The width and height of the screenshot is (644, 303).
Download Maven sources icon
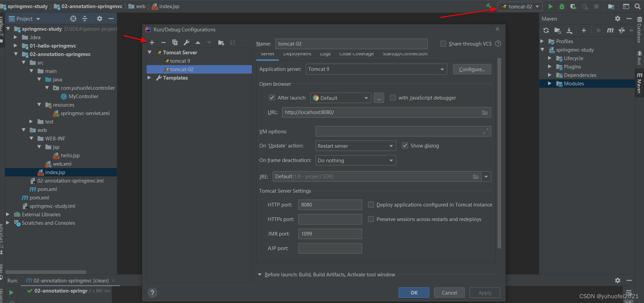(569, 30)
